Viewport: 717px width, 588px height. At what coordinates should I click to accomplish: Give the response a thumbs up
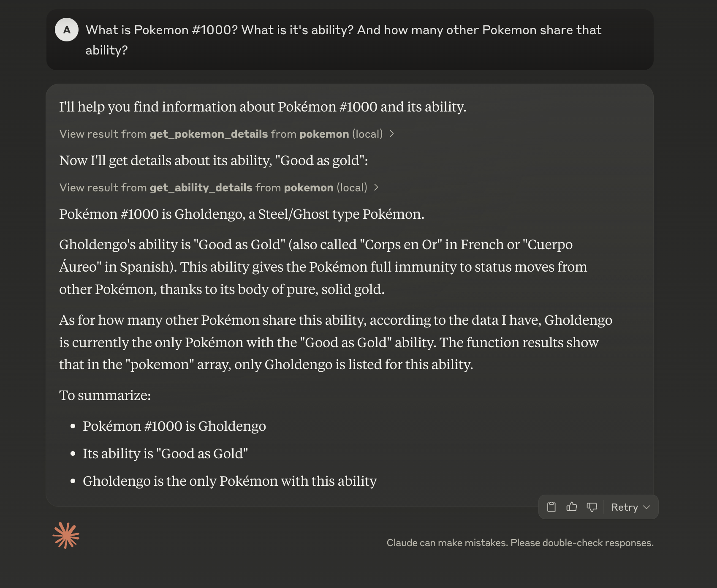(572, 507)
